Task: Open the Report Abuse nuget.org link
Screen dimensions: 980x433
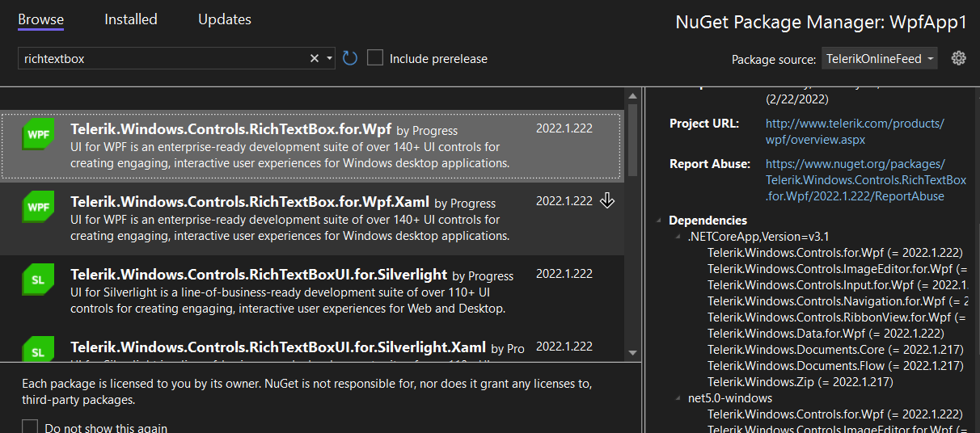Action: click(865, 179)
